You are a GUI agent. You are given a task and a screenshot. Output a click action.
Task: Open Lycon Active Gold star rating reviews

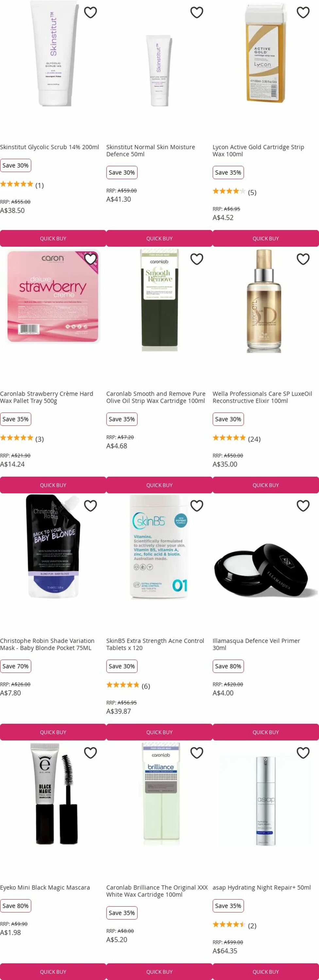(234, 192)
